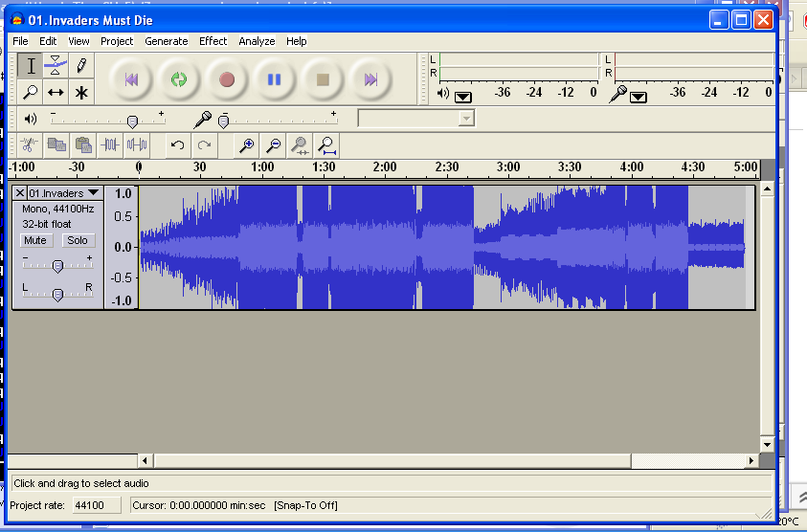The width and height of the screenshot is (807, 532).
Task: Expand the input meter microphone dropdown
Action: [x=639, y=96]
